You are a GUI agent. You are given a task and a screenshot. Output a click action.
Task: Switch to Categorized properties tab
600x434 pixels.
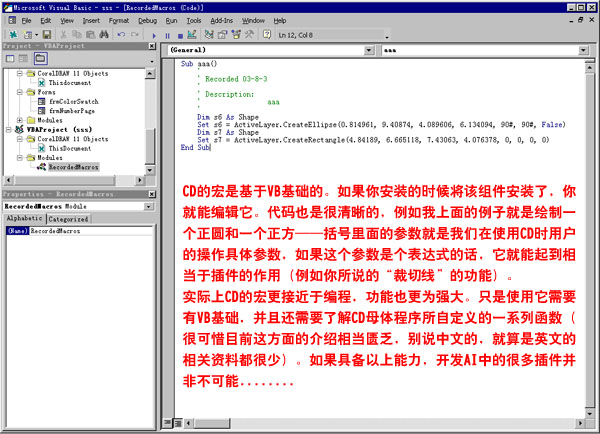[x=68, y=219]
